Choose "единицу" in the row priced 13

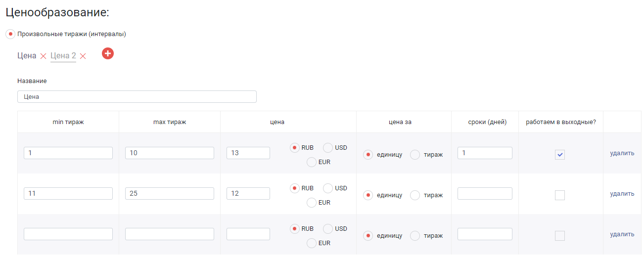368,155
